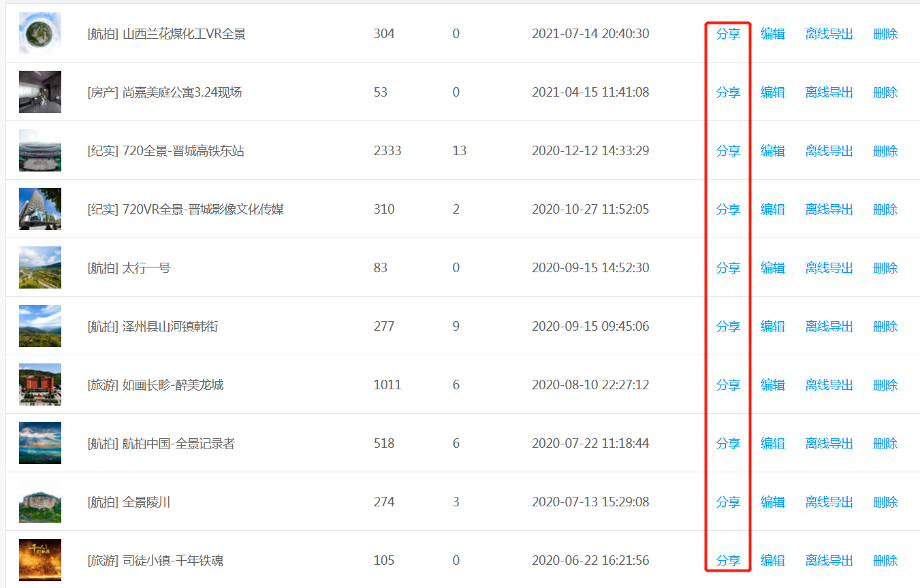Click the view count 1011

[x=387, y=385]
